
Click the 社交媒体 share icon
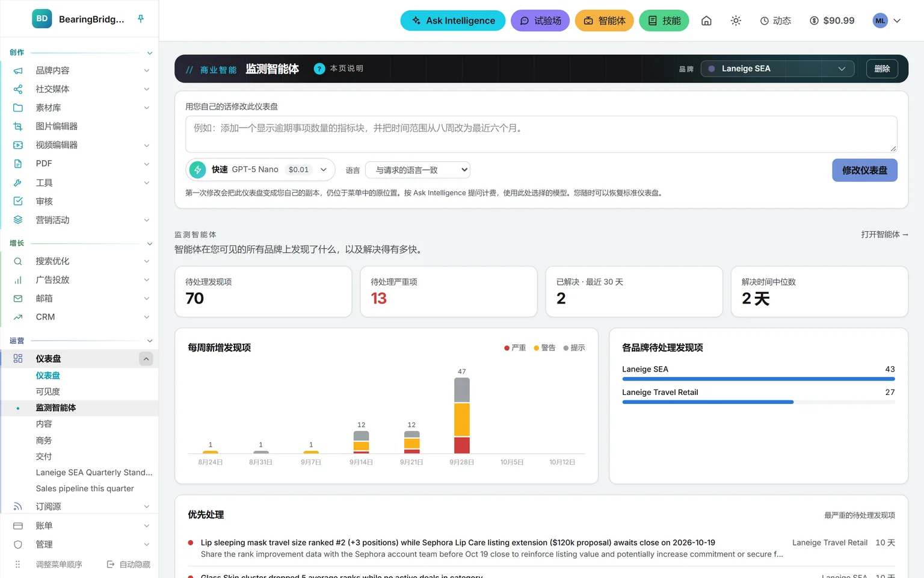click(18, 89)
